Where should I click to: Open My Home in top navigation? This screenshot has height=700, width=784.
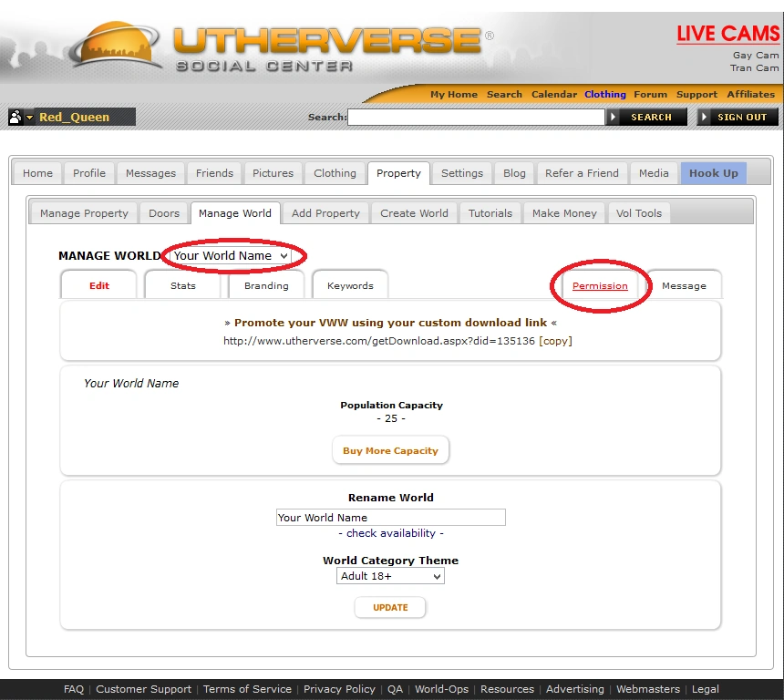[x=453, y=94]
